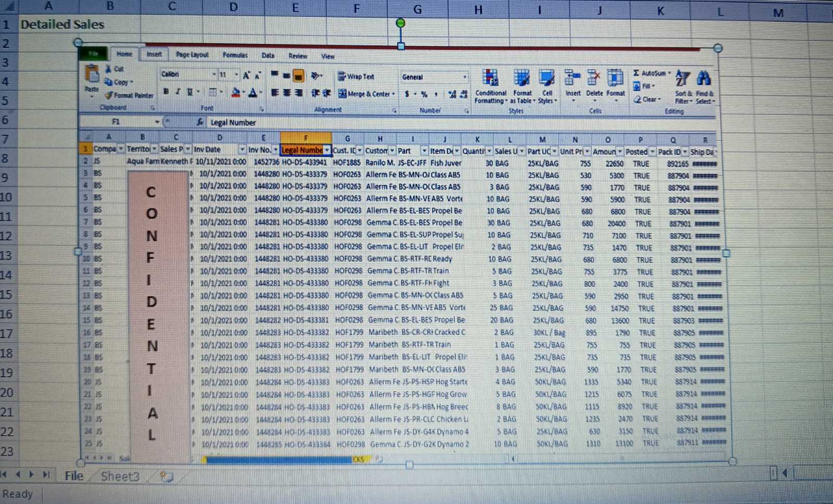This screenshot has height=504, width=833.
Task: Click the AutoSum button
Action: tap(652, 73)
